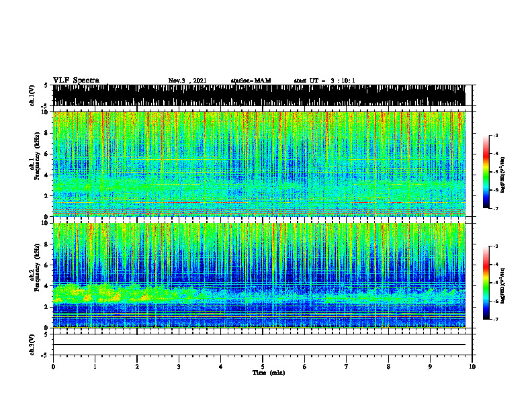Click time axis tick label "8"
The height and width of the screenshot is (411, 532).
point(388,367)
